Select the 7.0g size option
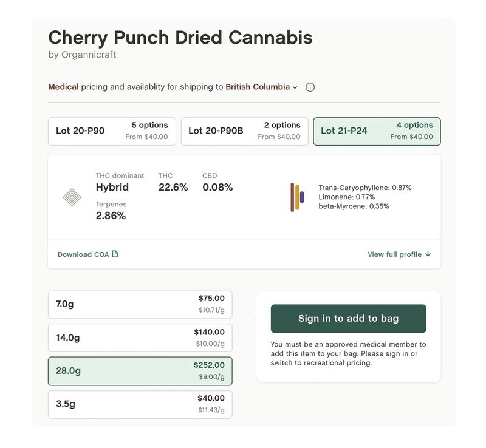 pyautogui.click(x=140, y=305)
